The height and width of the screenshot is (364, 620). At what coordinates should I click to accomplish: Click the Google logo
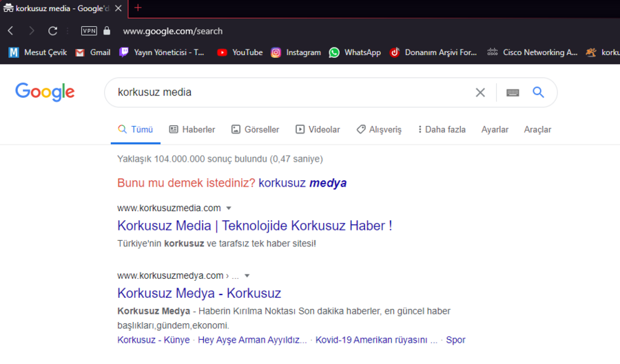click(45, 92)
